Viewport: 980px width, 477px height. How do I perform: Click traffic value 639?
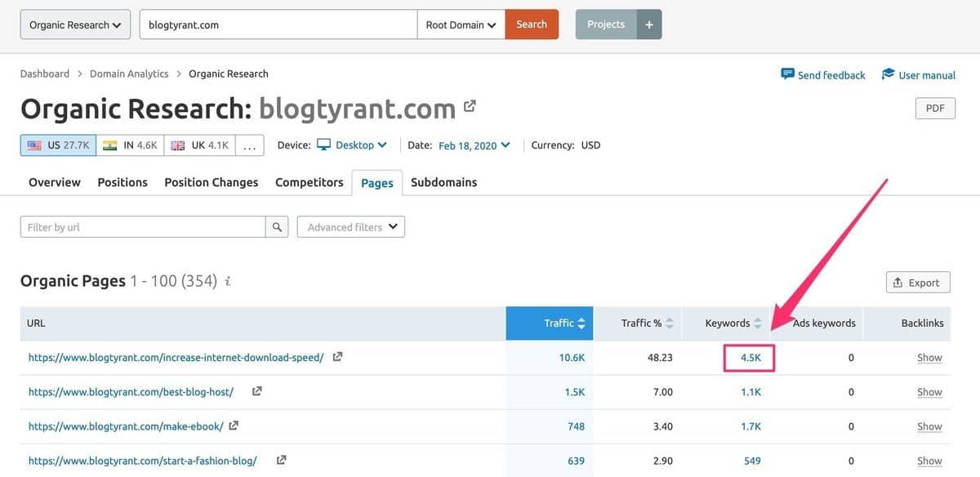(x=577, y=461)
